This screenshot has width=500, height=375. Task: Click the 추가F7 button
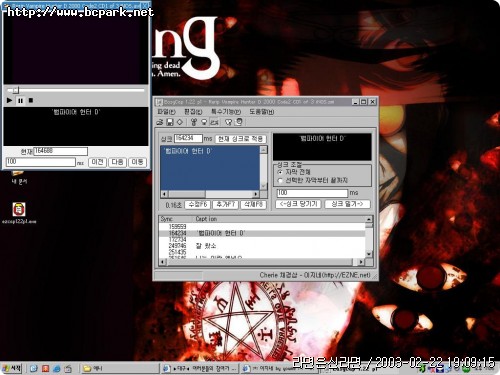pos(226,205)
